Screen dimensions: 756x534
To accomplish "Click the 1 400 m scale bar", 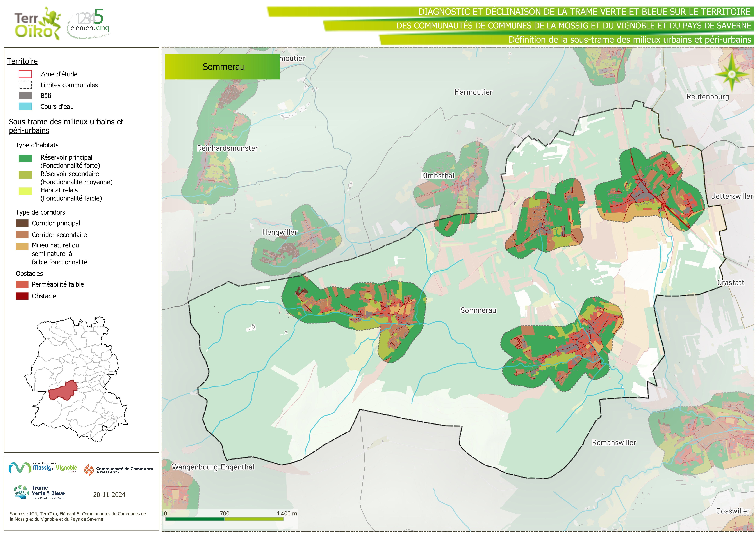I will 225,519.
